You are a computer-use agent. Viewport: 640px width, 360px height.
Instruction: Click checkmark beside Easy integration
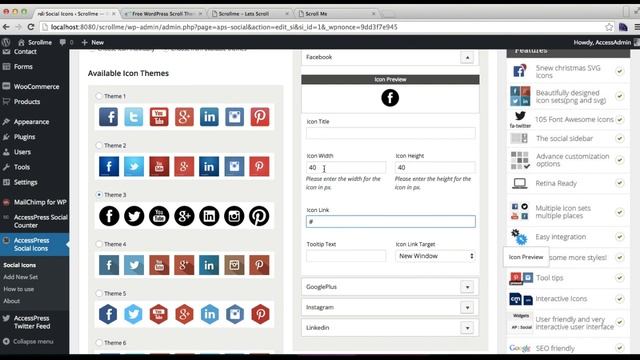(x=620, y=237)
